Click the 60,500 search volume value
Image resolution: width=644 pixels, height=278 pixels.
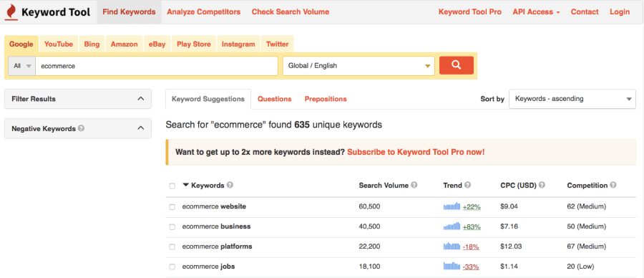pos(370,206)
